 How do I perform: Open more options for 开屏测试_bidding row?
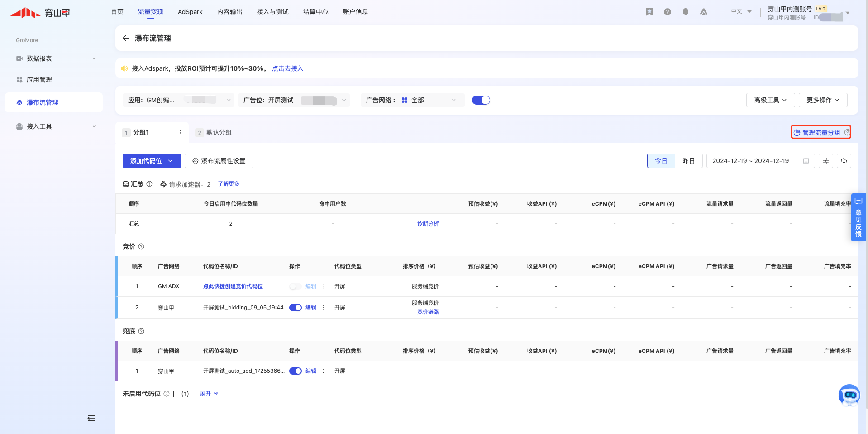(x=324, y=308)
